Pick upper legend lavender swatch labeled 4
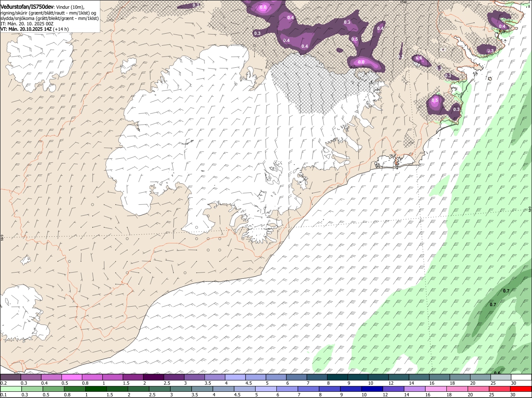 235,377
